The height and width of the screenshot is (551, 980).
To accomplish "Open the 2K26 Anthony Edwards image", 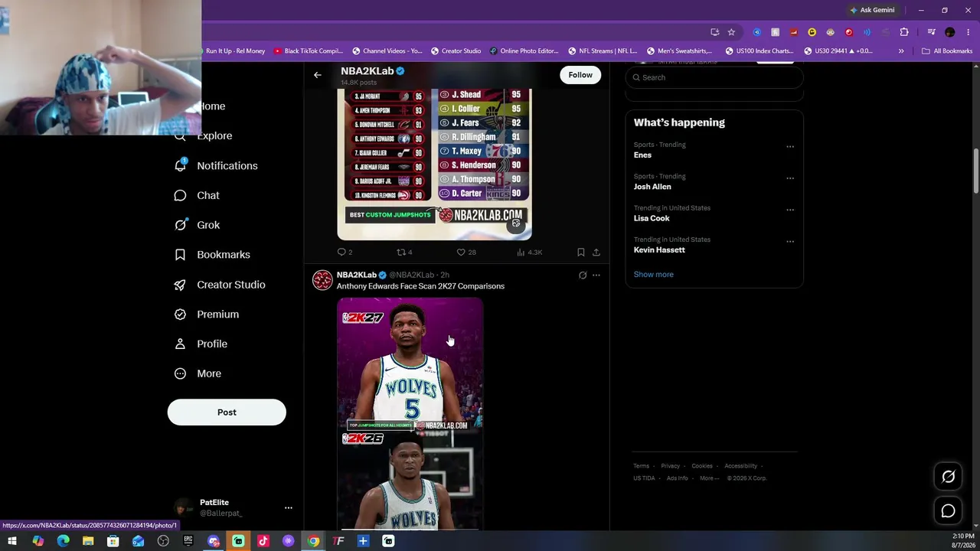I will tap(410, 480).
